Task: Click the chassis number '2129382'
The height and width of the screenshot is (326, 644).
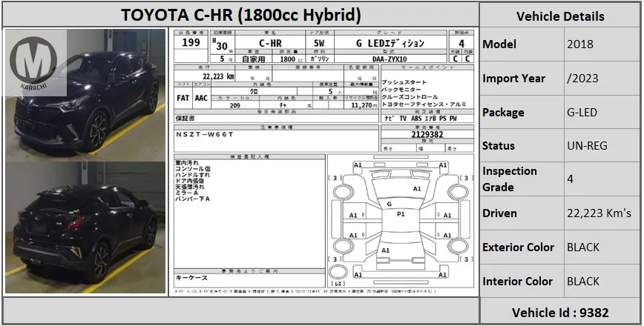Action: (427, 135)
